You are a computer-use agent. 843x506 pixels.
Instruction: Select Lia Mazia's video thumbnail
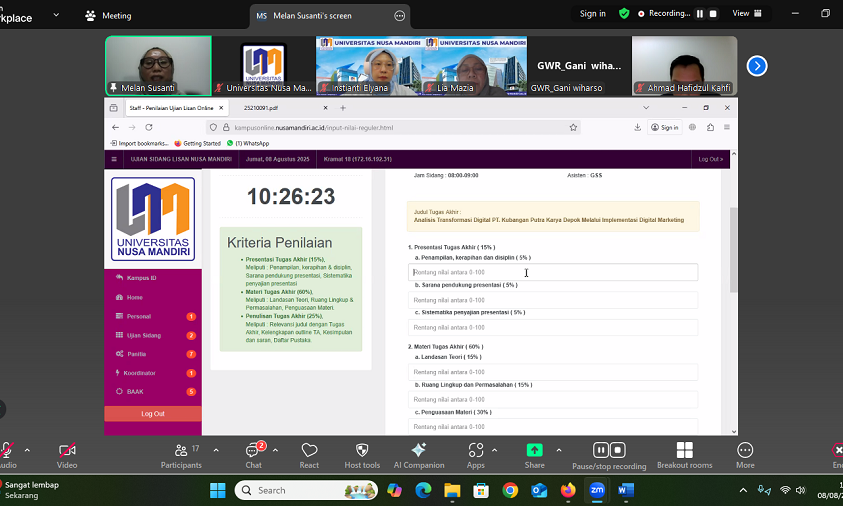tap(474, 66)
